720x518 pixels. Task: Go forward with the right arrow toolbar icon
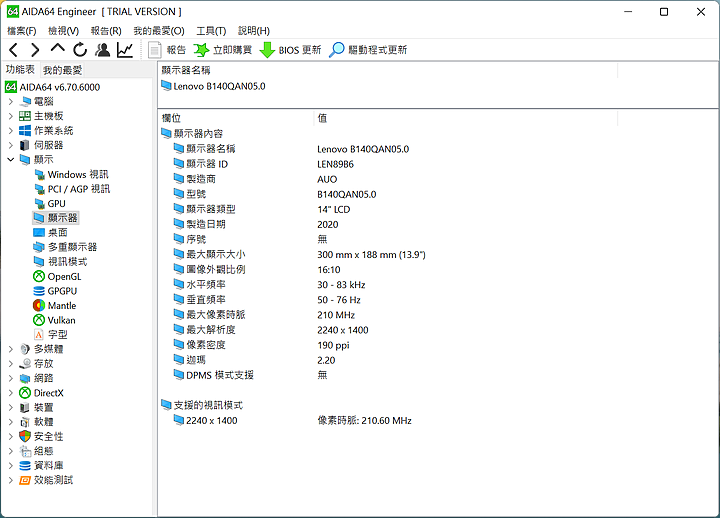[35, 50]
